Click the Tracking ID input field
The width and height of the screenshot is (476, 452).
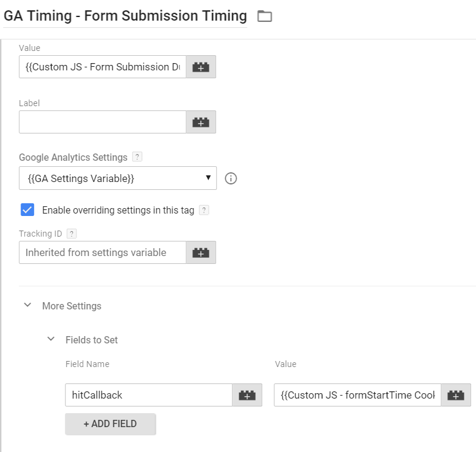tap(102, 252)
